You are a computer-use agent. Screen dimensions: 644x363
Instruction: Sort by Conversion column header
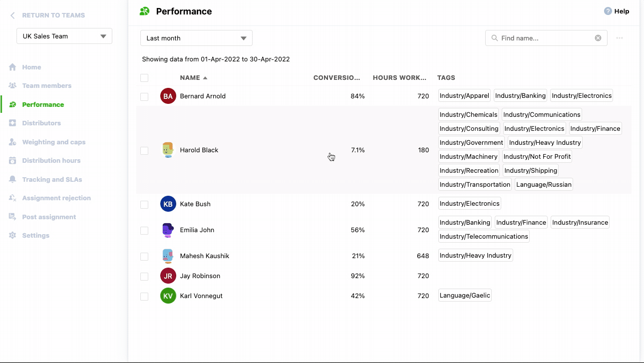click(336, 78)
